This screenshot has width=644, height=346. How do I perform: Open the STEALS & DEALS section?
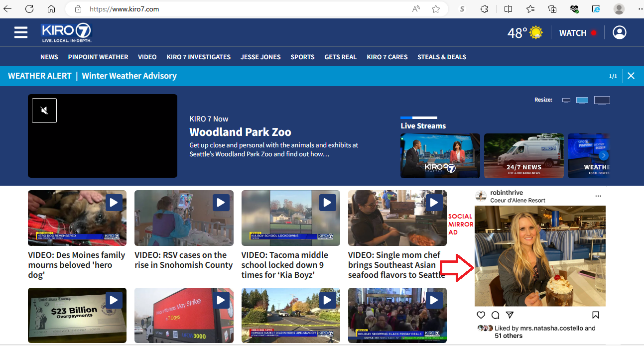[x=442, y=57]
